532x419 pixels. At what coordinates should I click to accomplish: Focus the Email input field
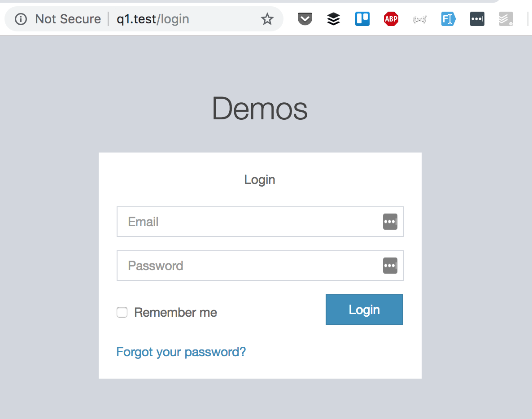(x=247, y=222)
